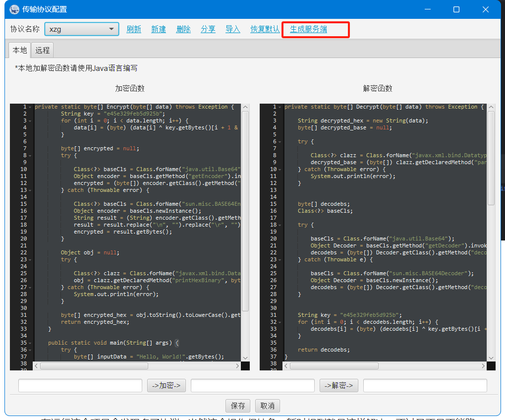505x420 pixels.
Task: Click 'byte[] encrypted = null;' line in encrypt editor
Action: coord(100,149)
